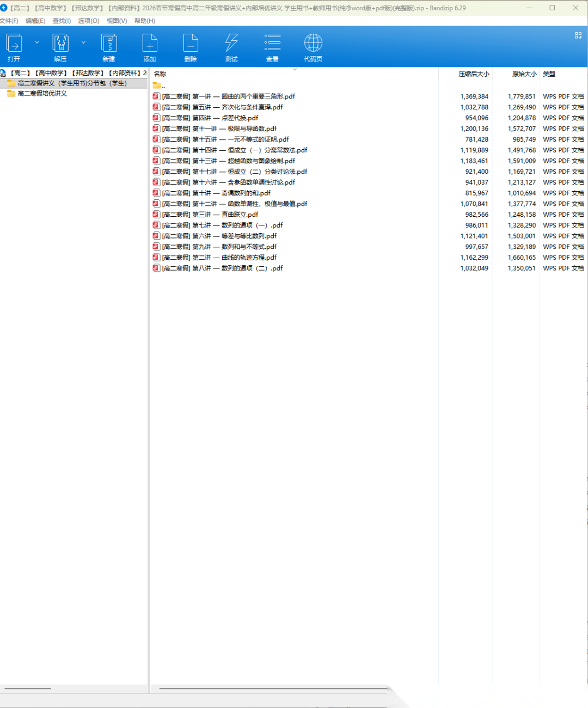Sort by the Name (名称) column header
Viewport: 588px width, 708px height.
pos(160,74)
